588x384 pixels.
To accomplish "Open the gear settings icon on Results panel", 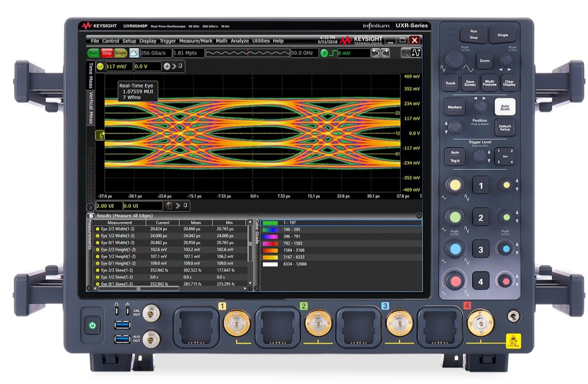I will 91,215.
